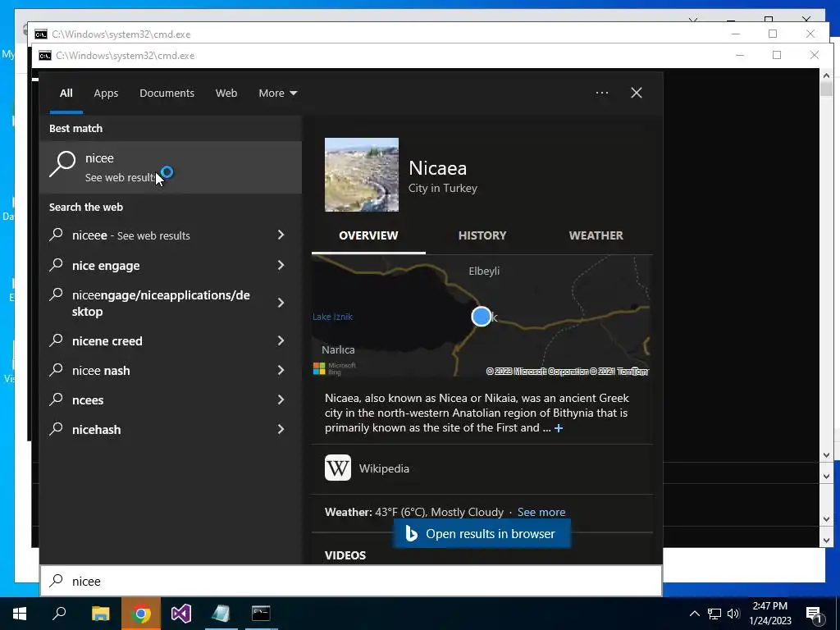Click the Lake Iznik map label
The image size is (840, 630).
click(x=333, y=317)
